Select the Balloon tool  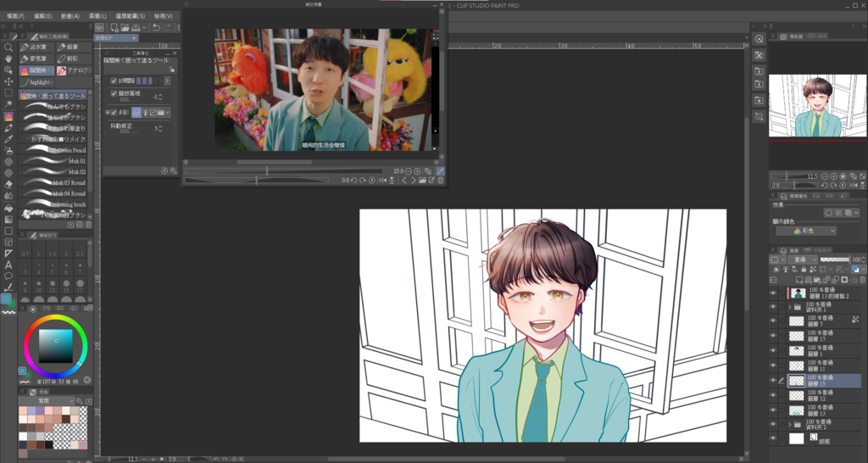pyautogui.click(x=8, y=276)
